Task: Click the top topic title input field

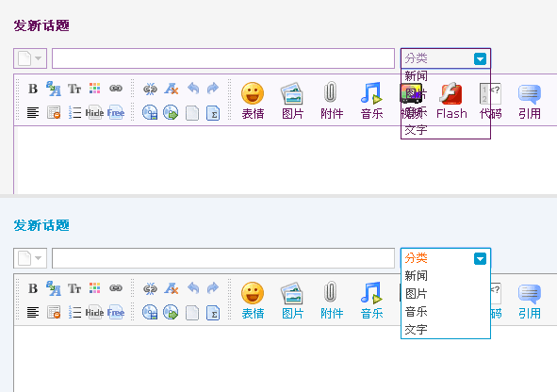Action: click(x=223, y=58)
